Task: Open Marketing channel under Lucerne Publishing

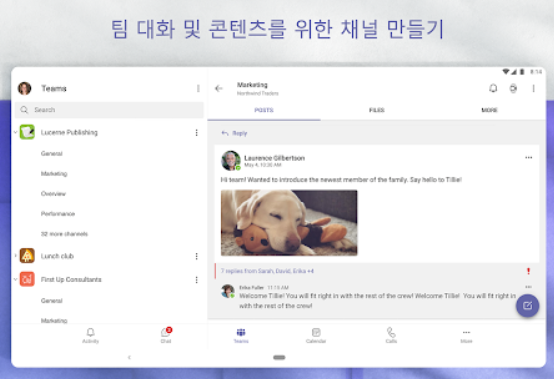Action: click(54, 174)
